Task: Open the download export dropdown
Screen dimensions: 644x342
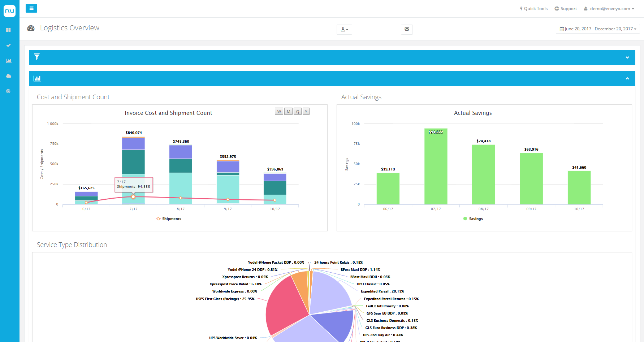Action: coord(344,30)
